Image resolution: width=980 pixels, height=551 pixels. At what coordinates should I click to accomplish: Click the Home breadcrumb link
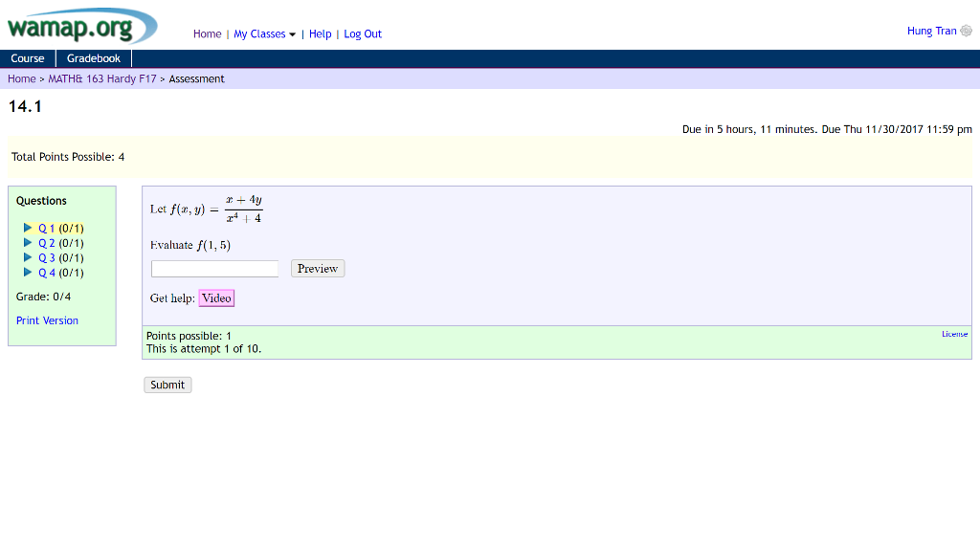[x=21, y=78]
